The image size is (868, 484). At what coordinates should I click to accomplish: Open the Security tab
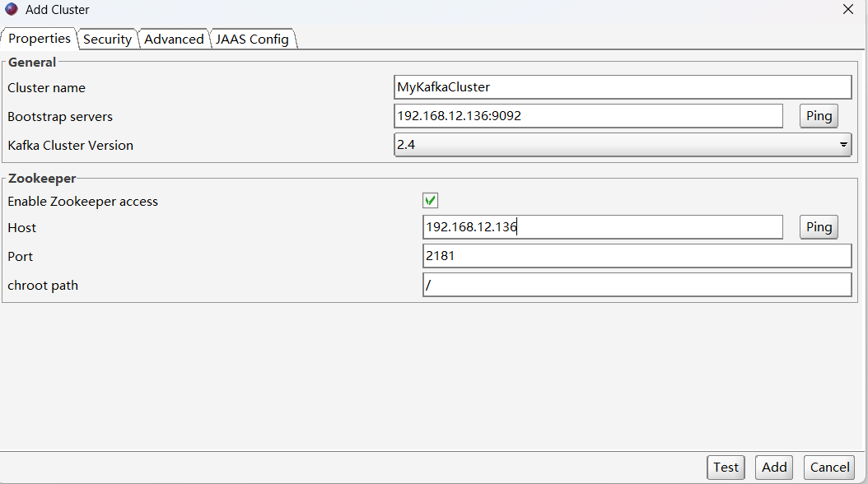[107, 40]
